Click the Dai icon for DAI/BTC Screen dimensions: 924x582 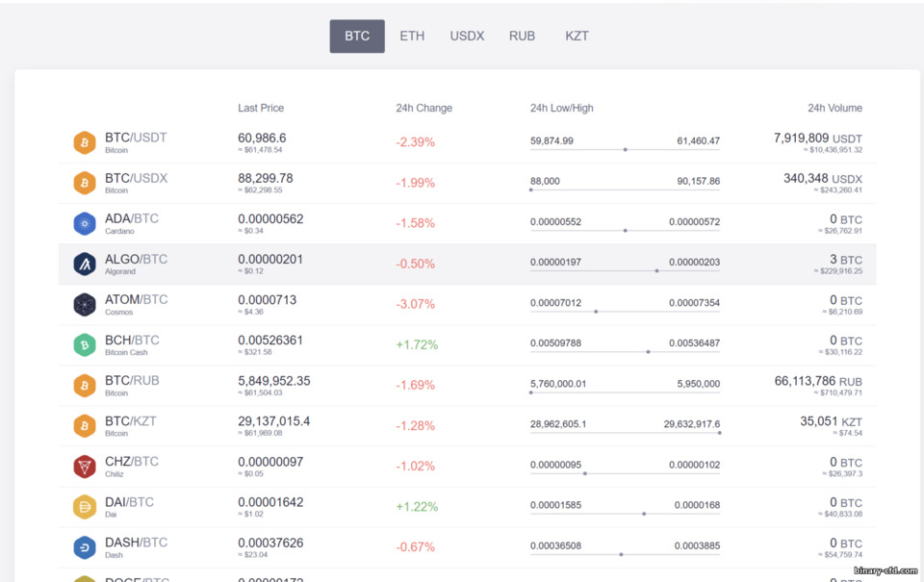pyautogui.click(x=85, y=507)
